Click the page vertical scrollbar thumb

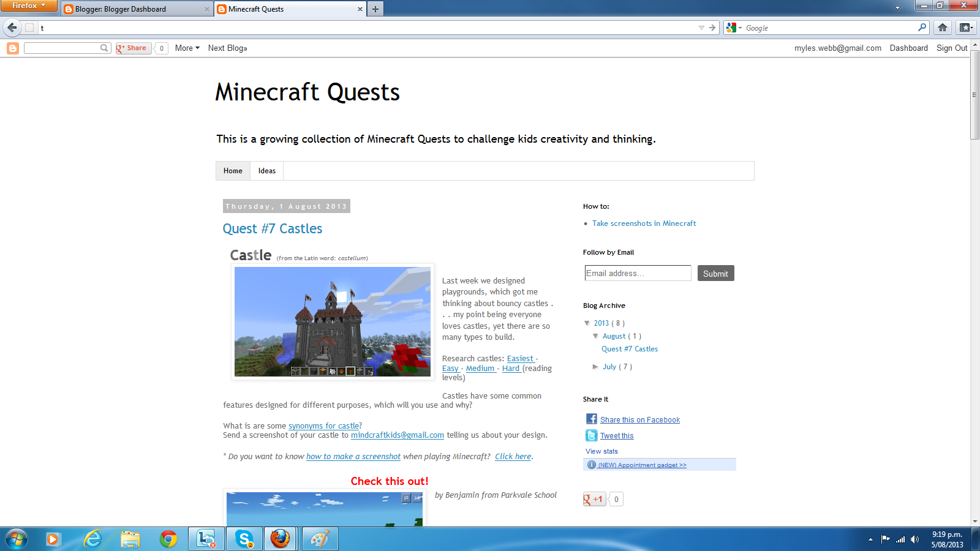coord(974,95)
